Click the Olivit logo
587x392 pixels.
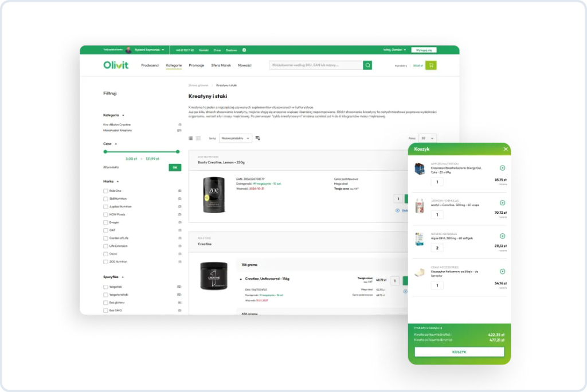(x=116, y=65)
